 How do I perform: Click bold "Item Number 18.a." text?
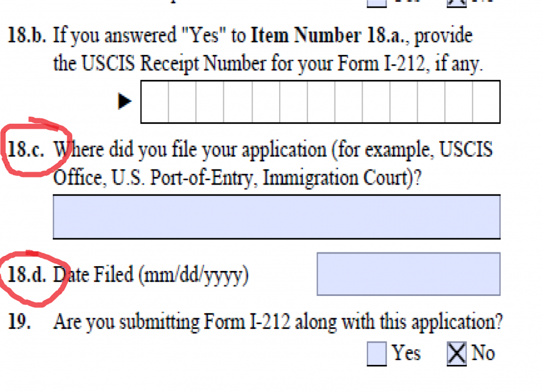pos(330,35)
